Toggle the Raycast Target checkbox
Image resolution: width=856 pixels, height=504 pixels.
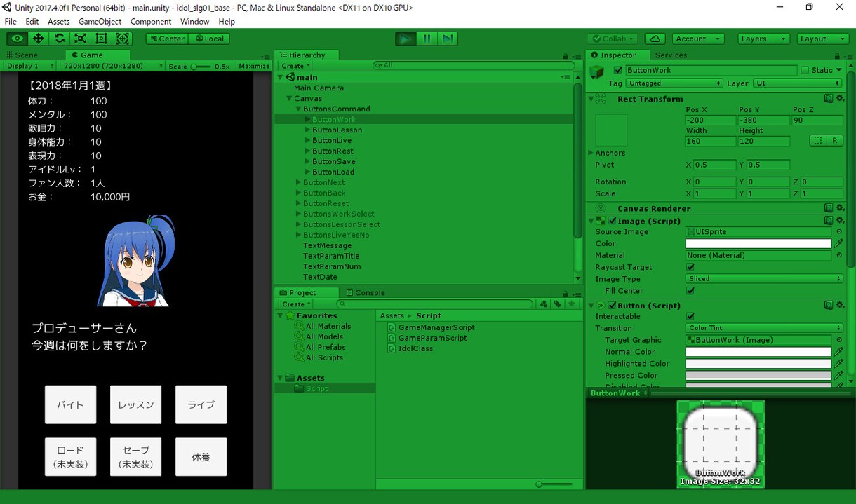[x=690, y=267]
